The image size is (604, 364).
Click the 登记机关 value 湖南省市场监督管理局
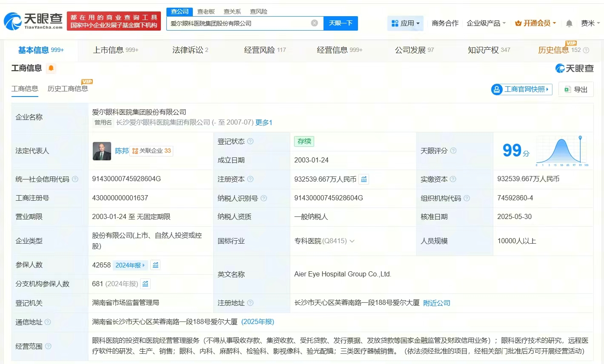tap(126, 303)
